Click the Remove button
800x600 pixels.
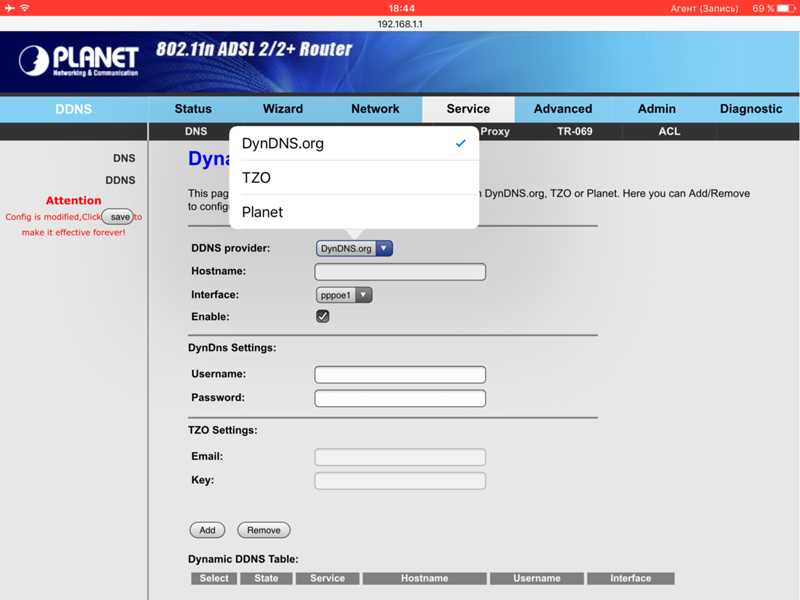pyautogui.click(x=264, y=530)
